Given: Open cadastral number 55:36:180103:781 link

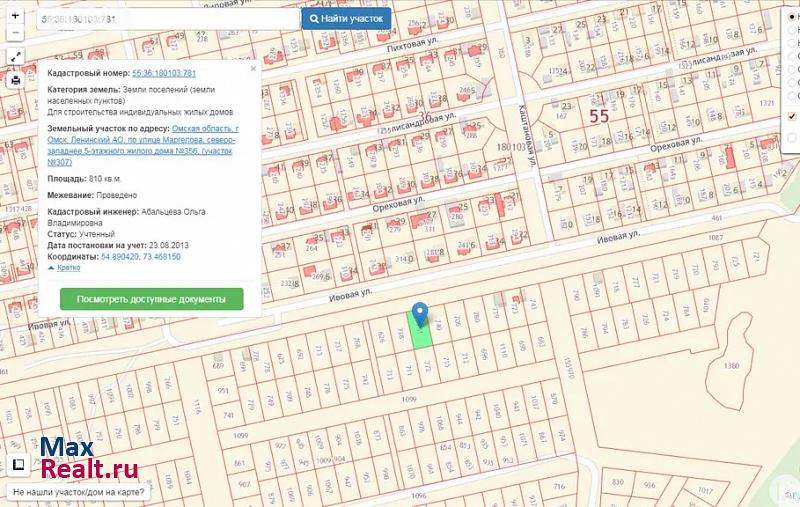Looking at the screenshot, I should coord(163,73).
